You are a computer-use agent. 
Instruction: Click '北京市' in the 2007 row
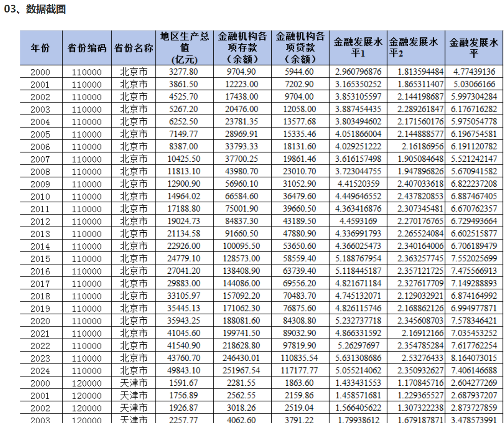pos(134,159)
